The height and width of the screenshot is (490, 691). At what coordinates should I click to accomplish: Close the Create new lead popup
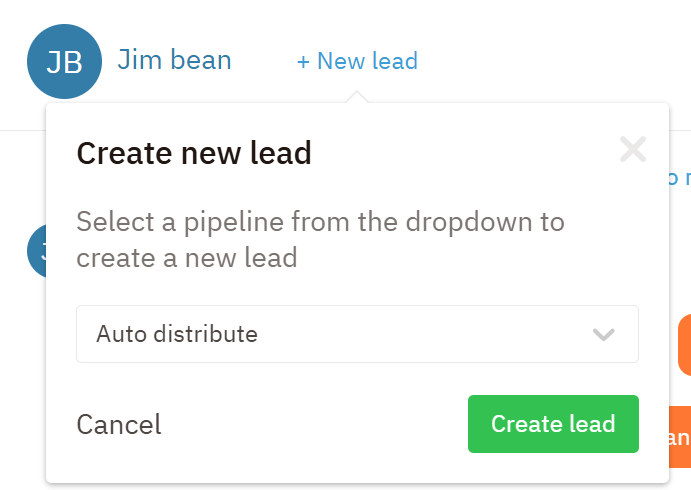tap(633, 150)
